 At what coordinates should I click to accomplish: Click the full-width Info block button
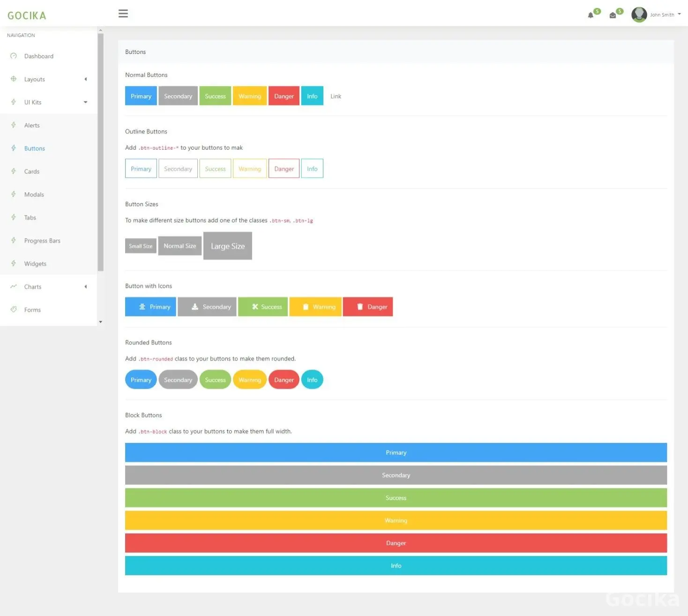396,566
